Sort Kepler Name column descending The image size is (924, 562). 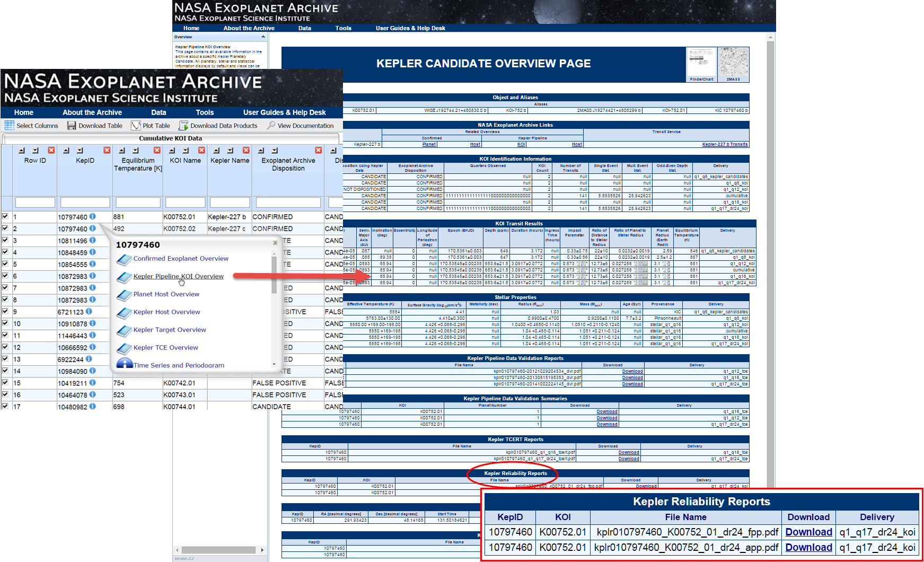[230, 151]
